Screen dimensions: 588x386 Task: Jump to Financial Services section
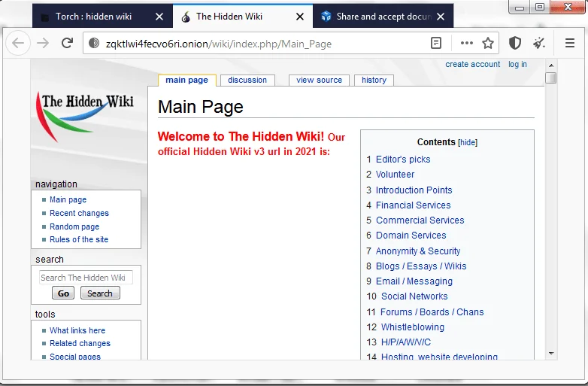(414, 205)
